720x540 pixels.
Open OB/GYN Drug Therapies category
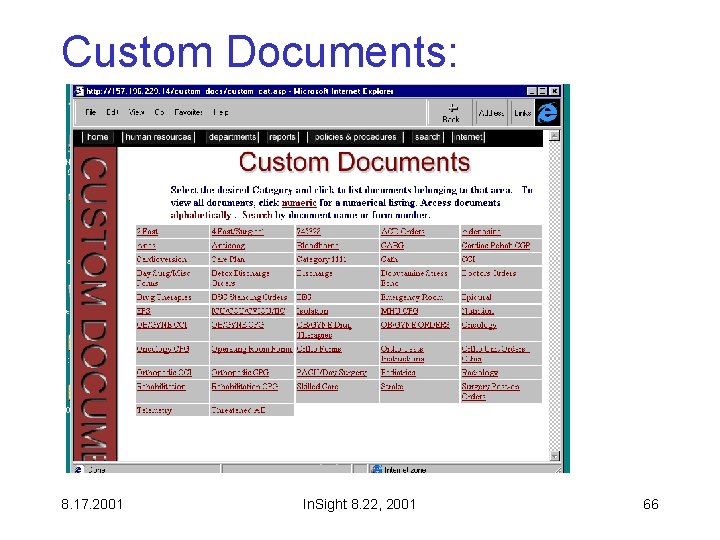tap(324, 330)
